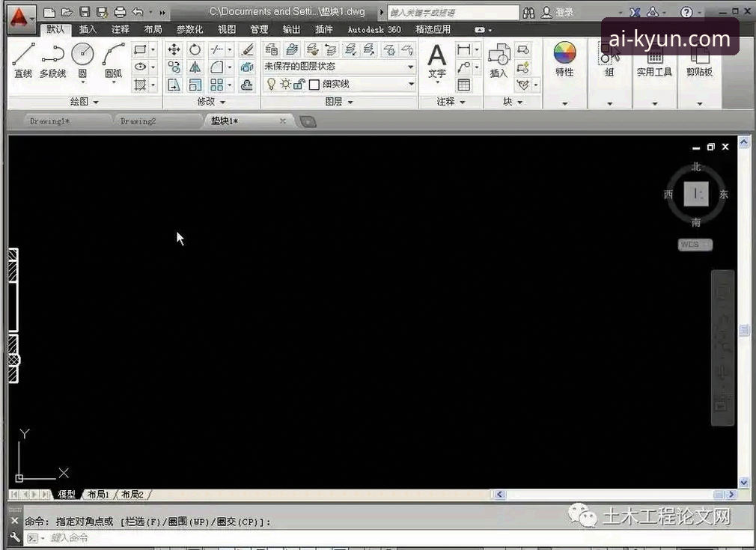
Task: Click the Multiline Text (文字) tool
Action: [437, 61]
